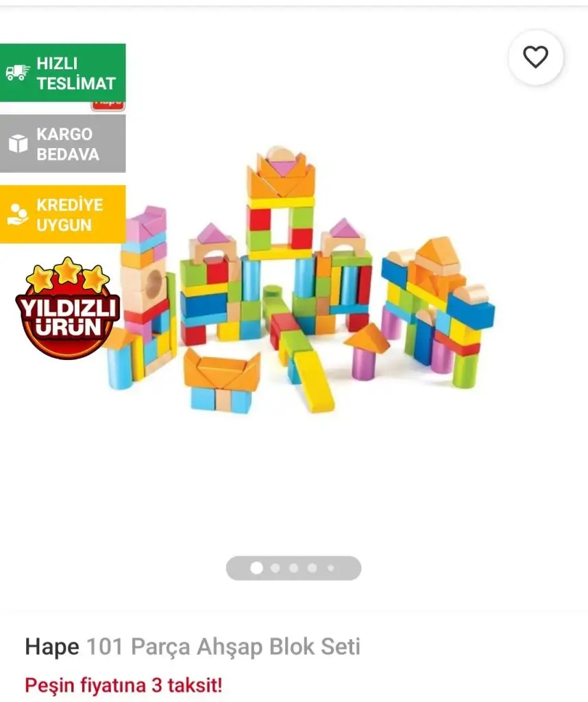This screenshot has width=588, height=702.
Task: Switch to fourth image carousel dot
Action: 312,568
